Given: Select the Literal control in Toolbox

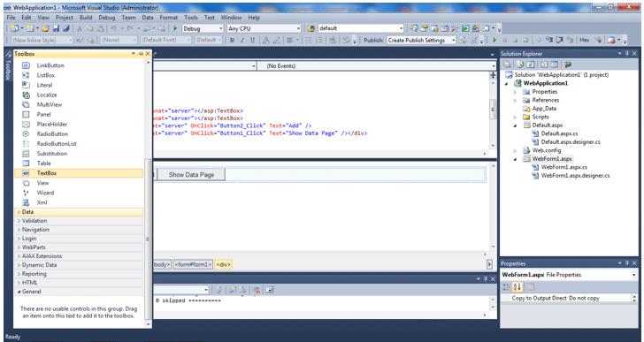Looking at the screenshot, I should (79, 85).
